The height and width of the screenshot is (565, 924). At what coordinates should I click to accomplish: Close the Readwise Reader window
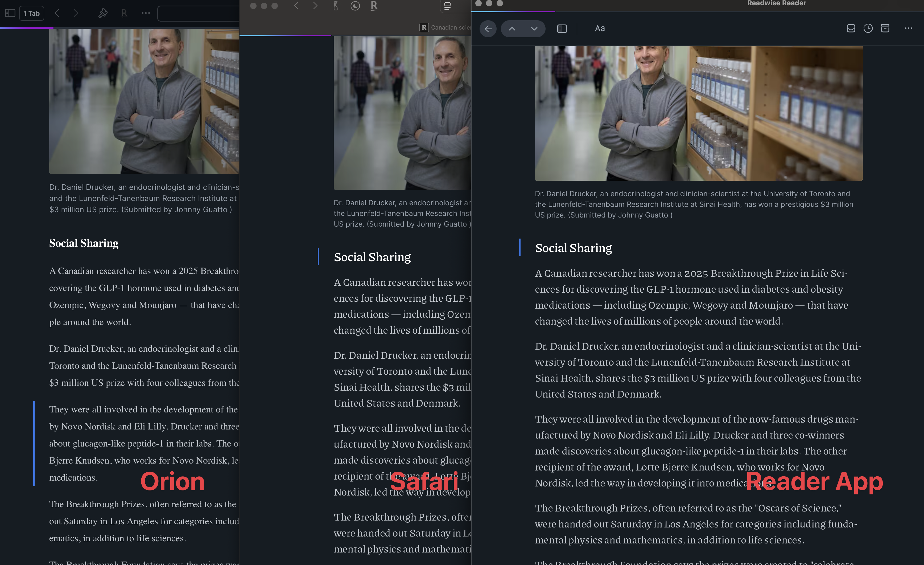tap(478, 3)
